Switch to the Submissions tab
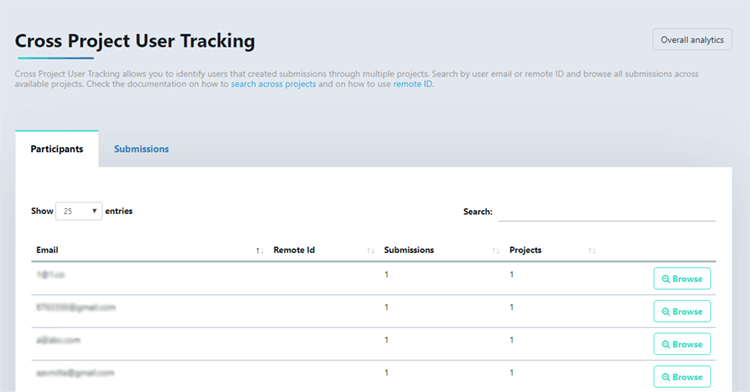Viewport: 750px width, 392px height. point(141,149)
